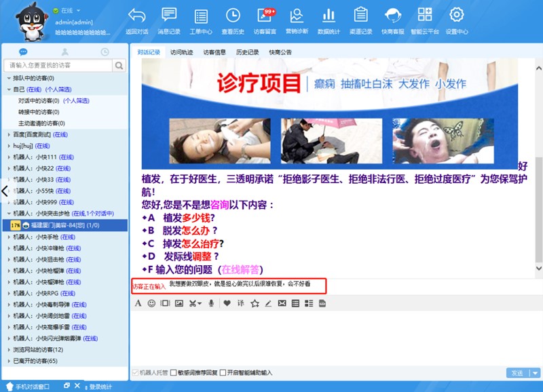Check 开启智能辅助输入 option
The image size is (543, 392).
pyautogui.click(x=223, y=372)
